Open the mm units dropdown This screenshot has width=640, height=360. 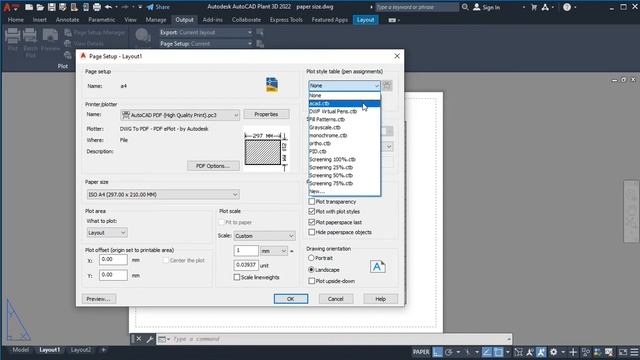point(273,251)
